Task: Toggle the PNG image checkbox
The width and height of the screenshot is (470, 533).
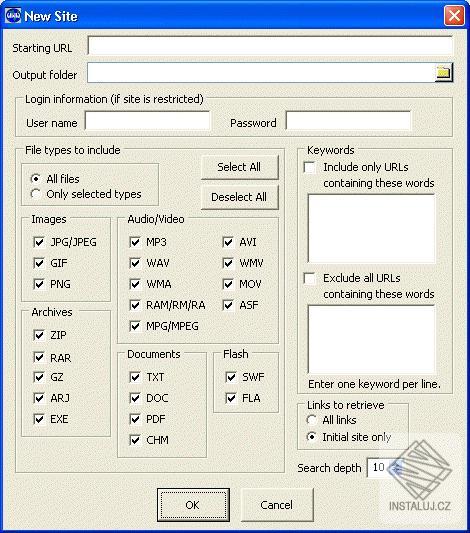Action: click(x=39, y=284)
